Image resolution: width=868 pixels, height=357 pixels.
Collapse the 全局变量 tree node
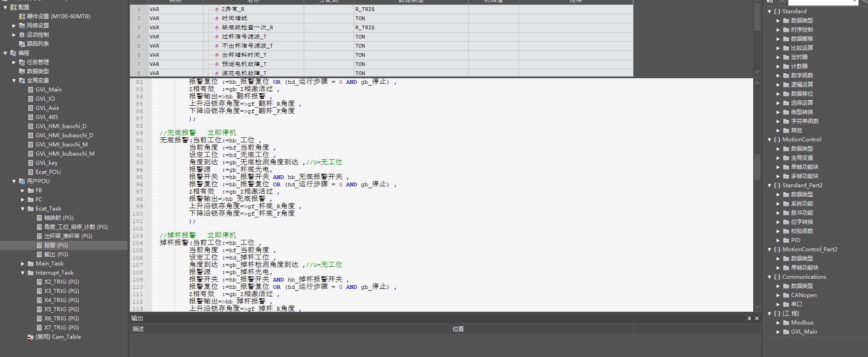[x=14, y=81]
